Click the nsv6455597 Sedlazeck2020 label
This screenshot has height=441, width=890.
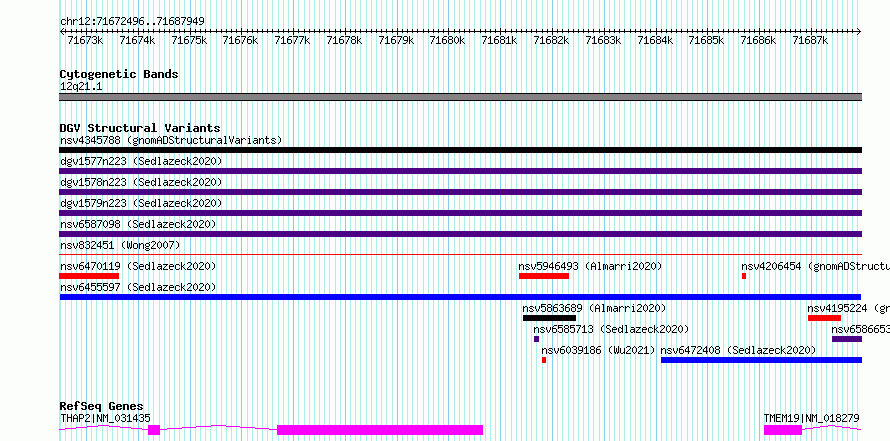(138, 287)
